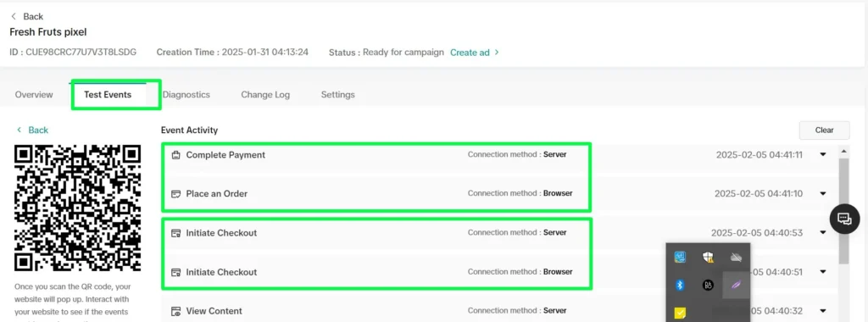Viewport: 868px width, 322px height.
Task: Click the Place an Order event icon
Action: click(176, 194)
